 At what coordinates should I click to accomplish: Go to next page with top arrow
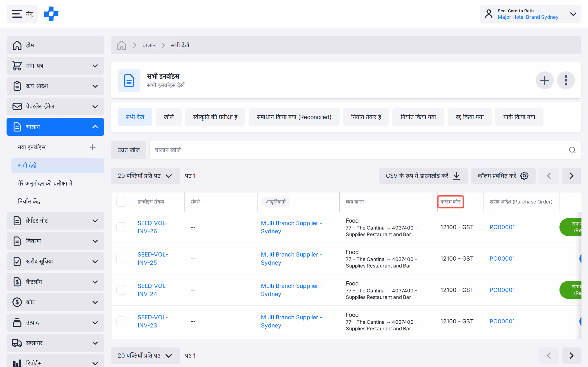pyautogui.click(x=571, y=176)
